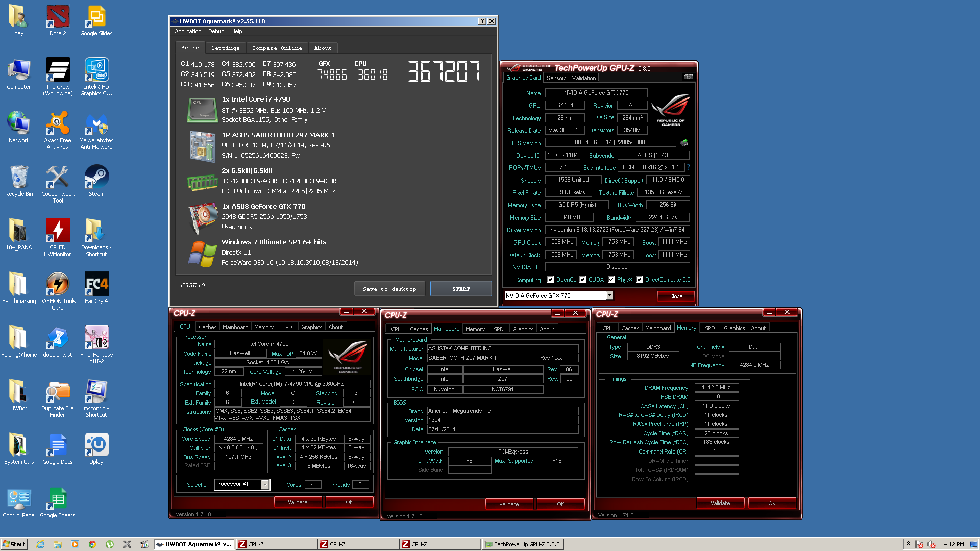Switch to Compare Online tab

277,48
